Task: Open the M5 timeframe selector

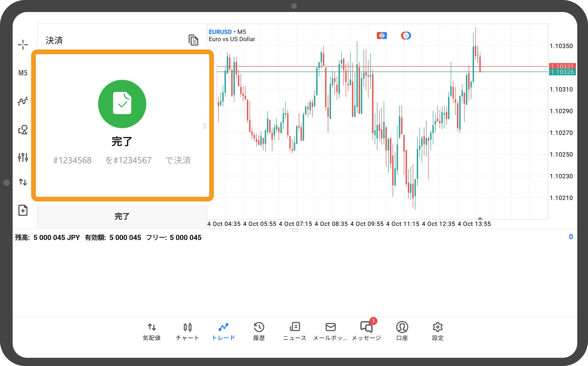Action: pos(23,73)
